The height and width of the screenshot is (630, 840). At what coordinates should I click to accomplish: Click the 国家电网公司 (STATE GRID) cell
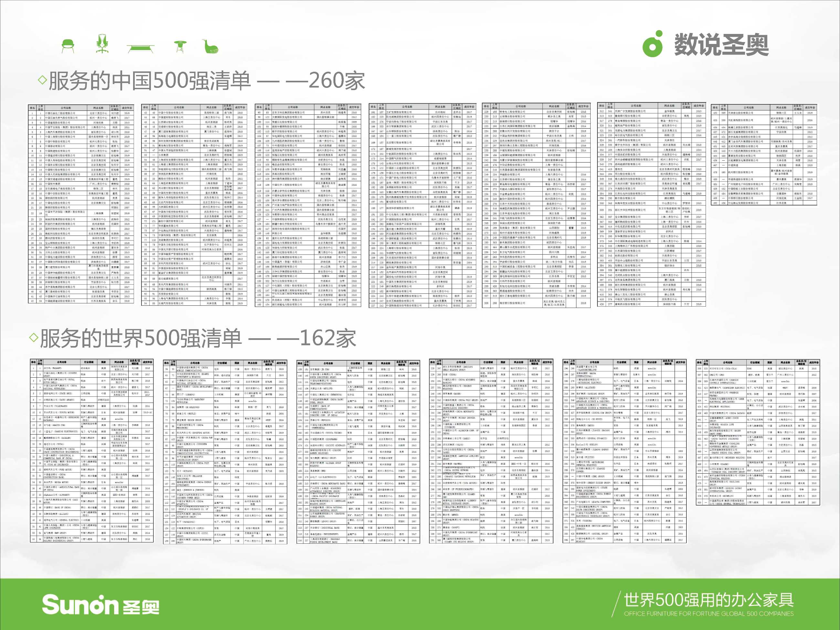(62, 394)
